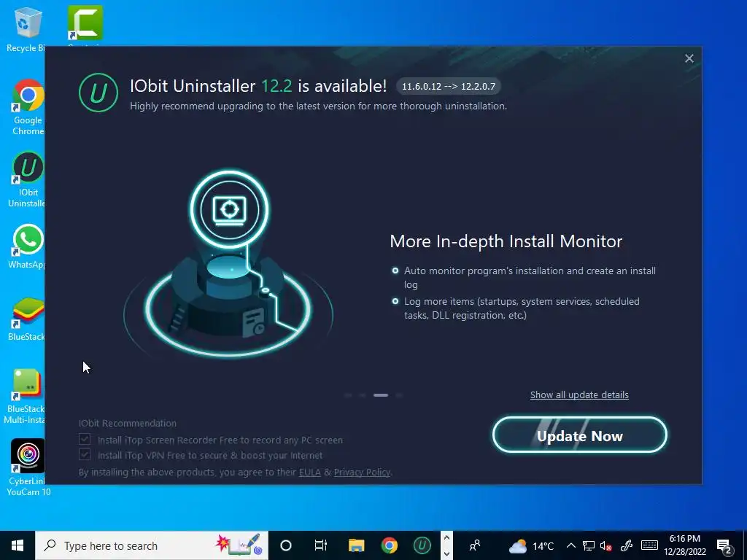Viewport: 747px width, 560px height.
Task: Click the More In-depth Install Monitor heading
Action: [x=506, y=241]
